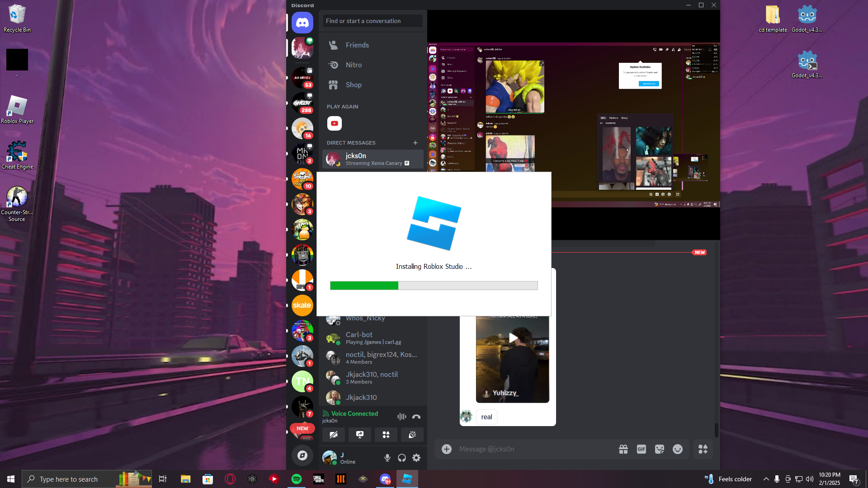Open User Settings gear icon
Viewport: 868px width, 488px height.
click(416, 458)
